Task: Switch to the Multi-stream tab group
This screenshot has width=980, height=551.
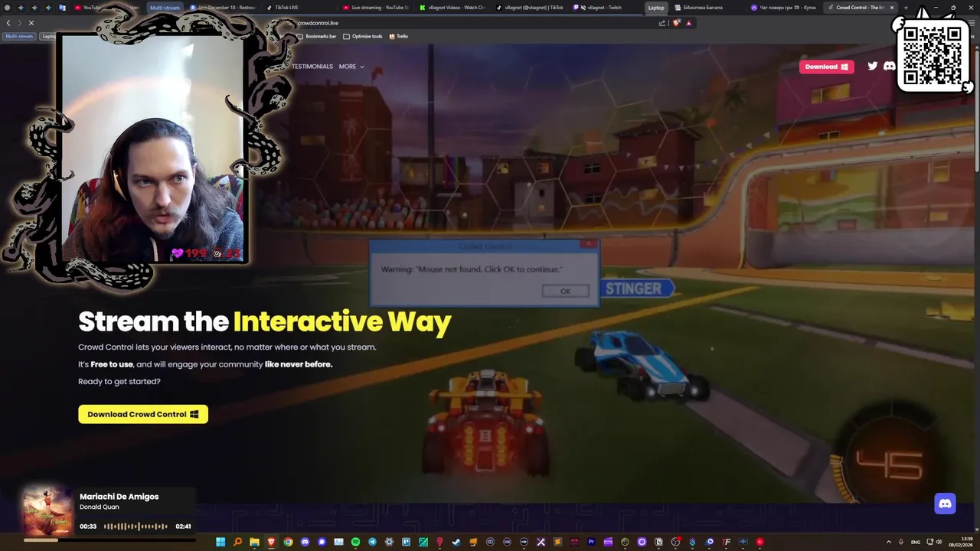Action: 165,8
